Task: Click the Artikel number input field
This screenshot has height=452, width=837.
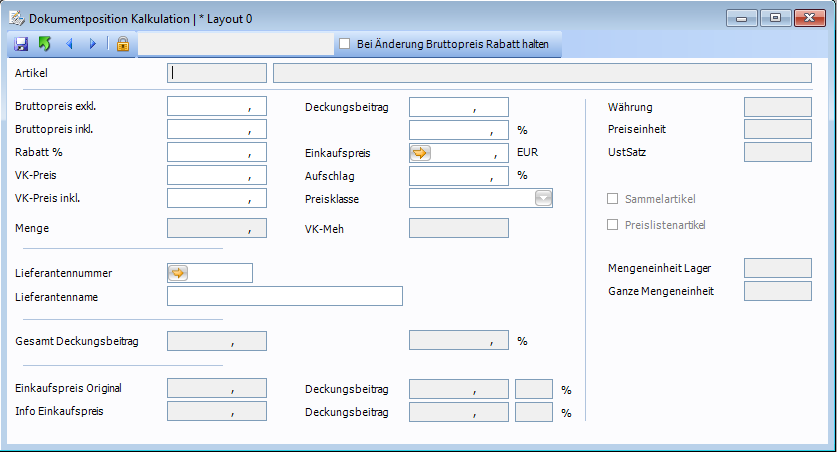Action: click(x=217, y=73)
